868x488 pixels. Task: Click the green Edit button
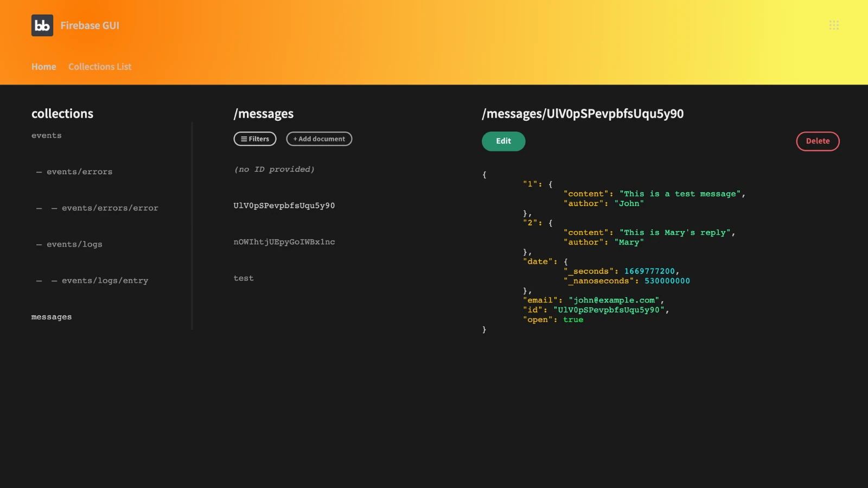pyautogui.click(x=503, y=141)
